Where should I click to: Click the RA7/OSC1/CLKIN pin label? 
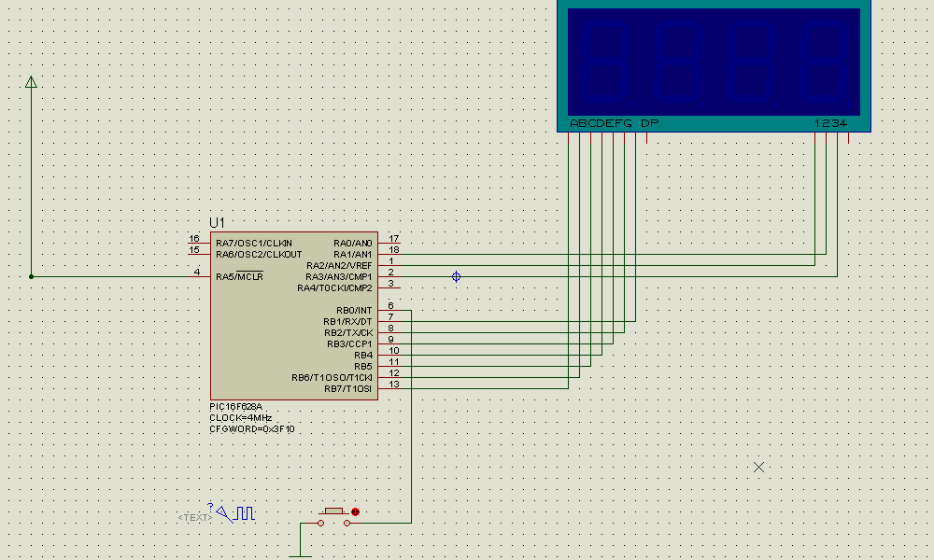(x=254, y=244)
